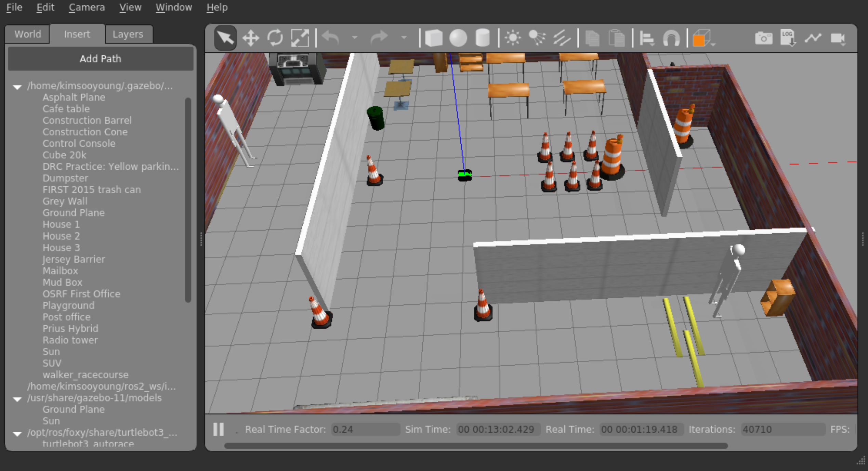
Task: Insert a sphere primitive shape
Action: click(x=458, y=38)
